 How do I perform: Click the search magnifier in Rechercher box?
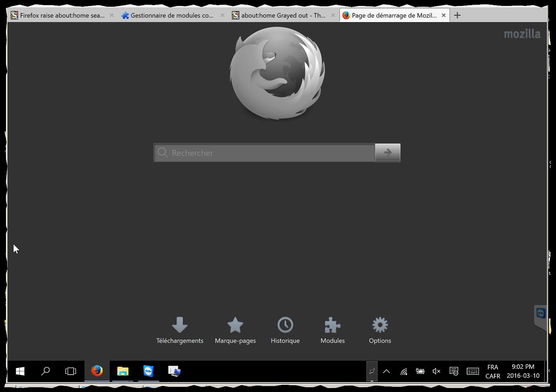tap(163, 152)
